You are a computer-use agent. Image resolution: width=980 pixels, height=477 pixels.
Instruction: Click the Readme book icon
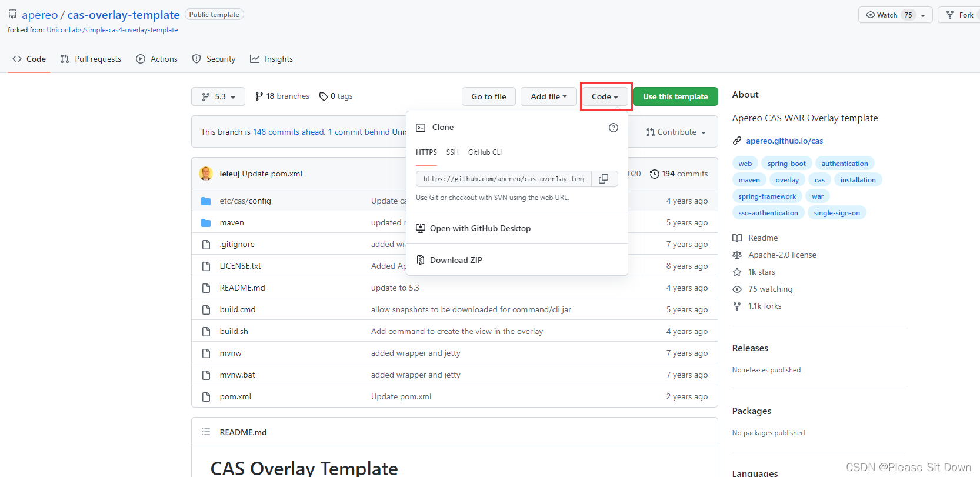pos(737,238)
